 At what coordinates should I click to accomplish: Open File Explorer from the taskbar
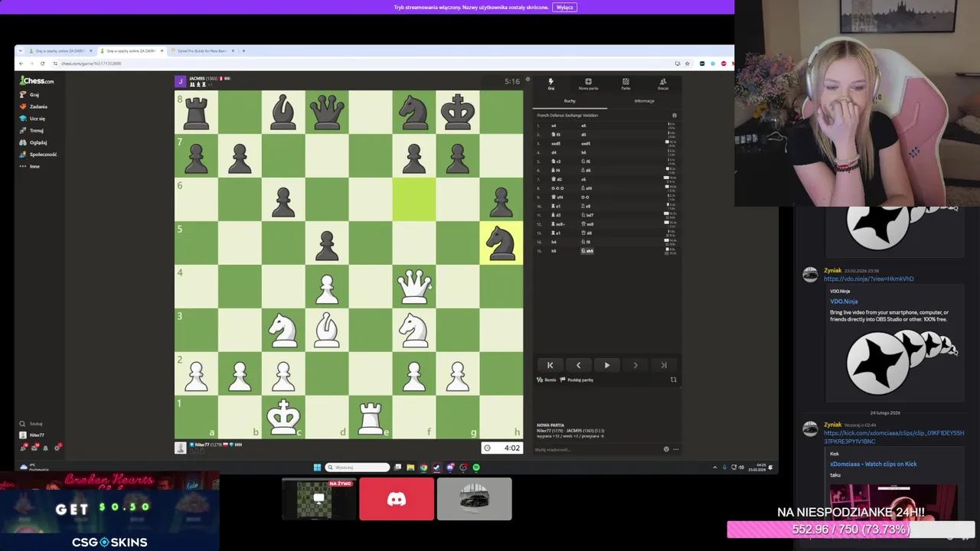[410, 467]
